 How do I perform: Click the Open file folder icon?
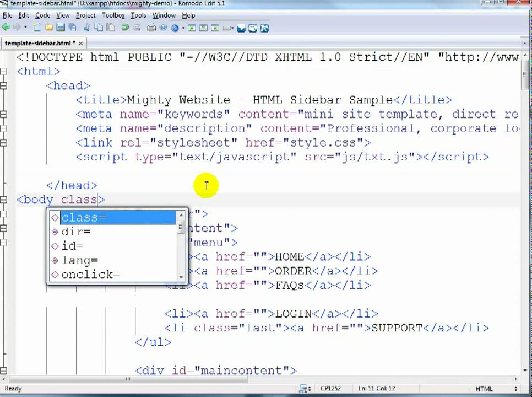pos(49,28)
